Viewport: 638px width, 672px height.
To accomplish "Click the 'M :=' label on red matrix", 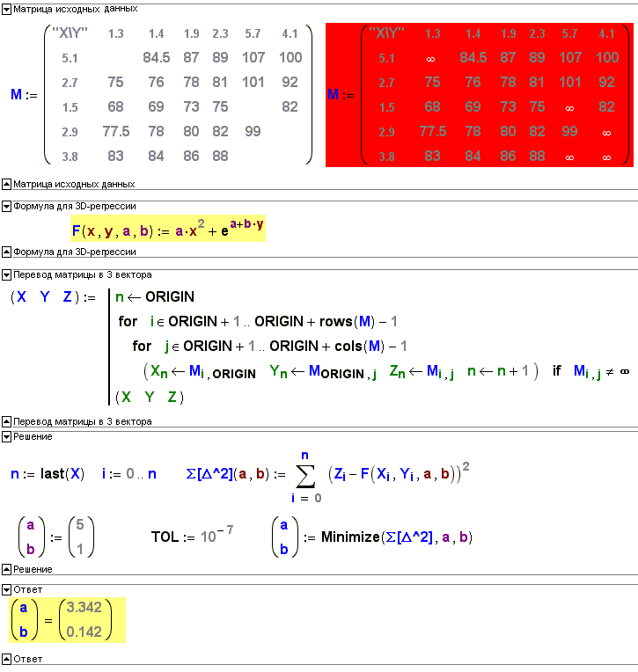I will point(341,95).
